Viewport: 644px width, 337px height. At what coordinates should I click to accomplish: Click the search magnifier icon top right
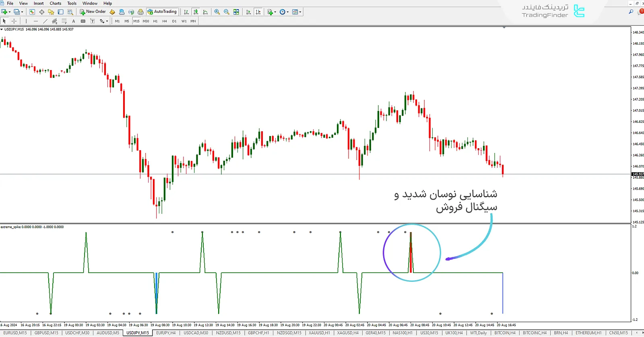tap(631, 12)
